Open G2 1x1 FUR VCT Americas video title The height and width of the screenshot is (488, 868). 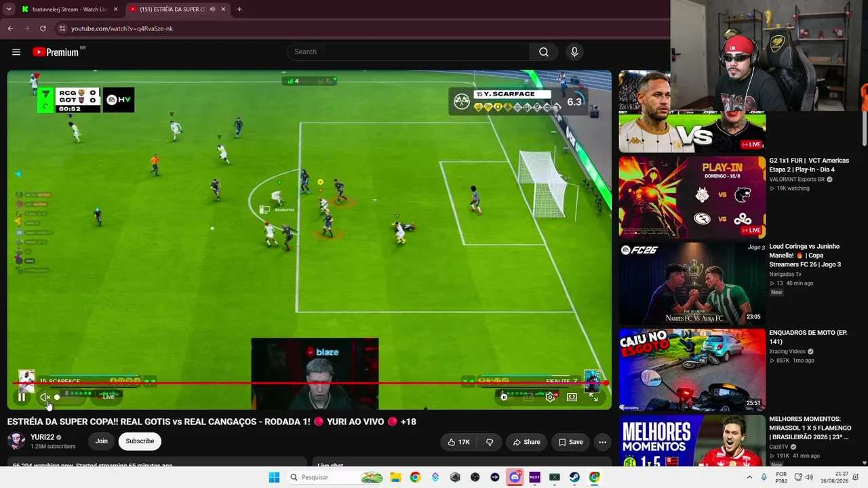(x=809, y=165)
